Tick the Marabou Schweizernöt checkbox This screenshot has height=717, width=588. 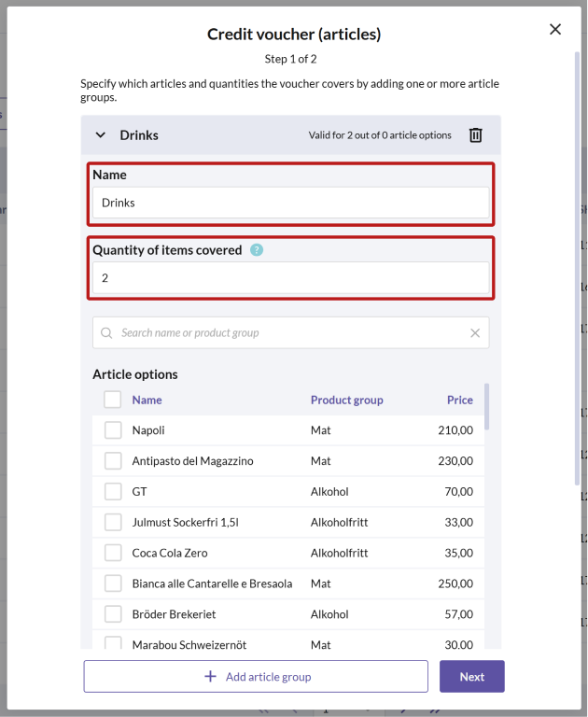click(x=113, y=642)
